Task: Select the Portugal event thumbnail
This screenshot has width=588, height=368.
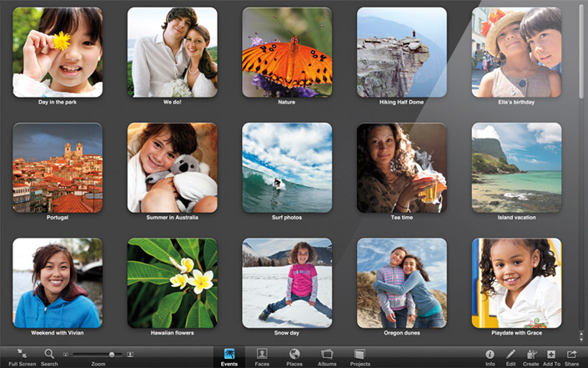Action: 58,168
